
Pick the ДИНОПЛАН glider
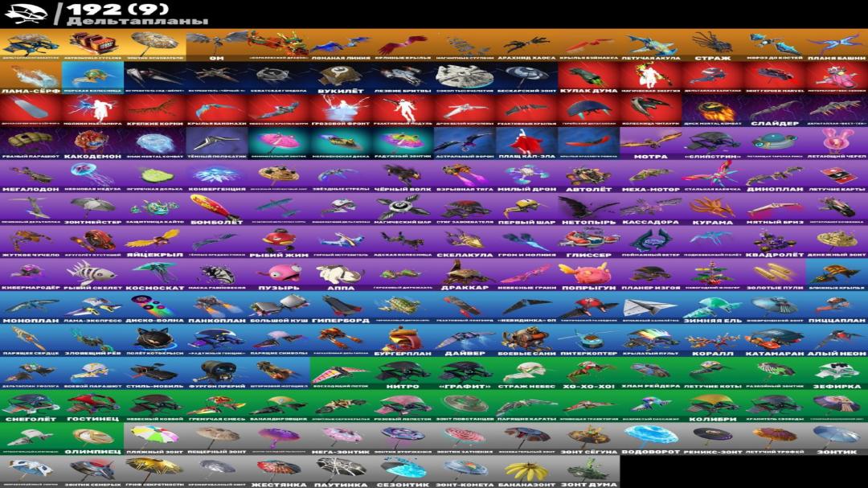775,175
